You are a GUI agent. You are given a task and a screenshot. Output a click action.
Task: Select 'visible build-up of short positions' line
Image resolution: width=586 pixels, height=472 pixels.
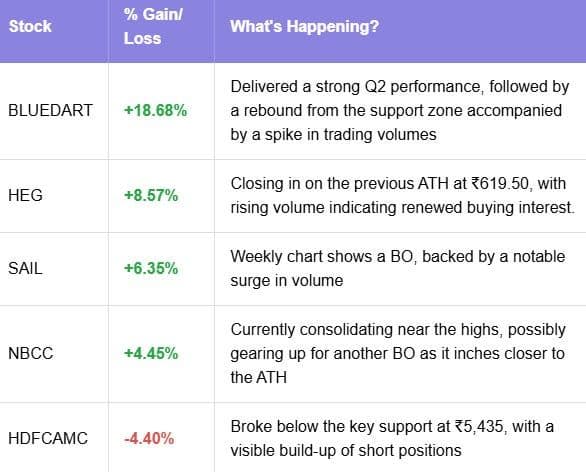(x=346, y=451)
